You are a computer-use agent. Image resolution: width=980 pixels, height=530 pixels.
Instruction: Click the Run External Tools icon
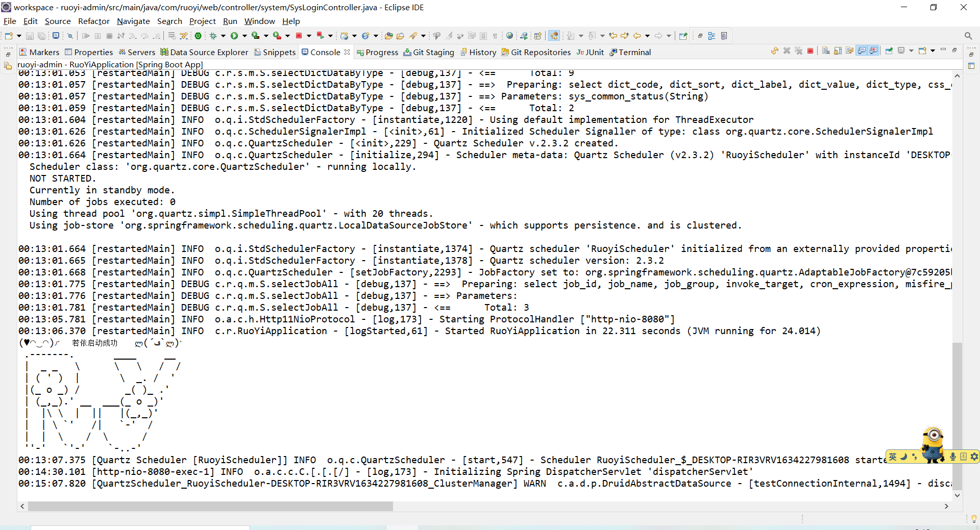[277, 36]
